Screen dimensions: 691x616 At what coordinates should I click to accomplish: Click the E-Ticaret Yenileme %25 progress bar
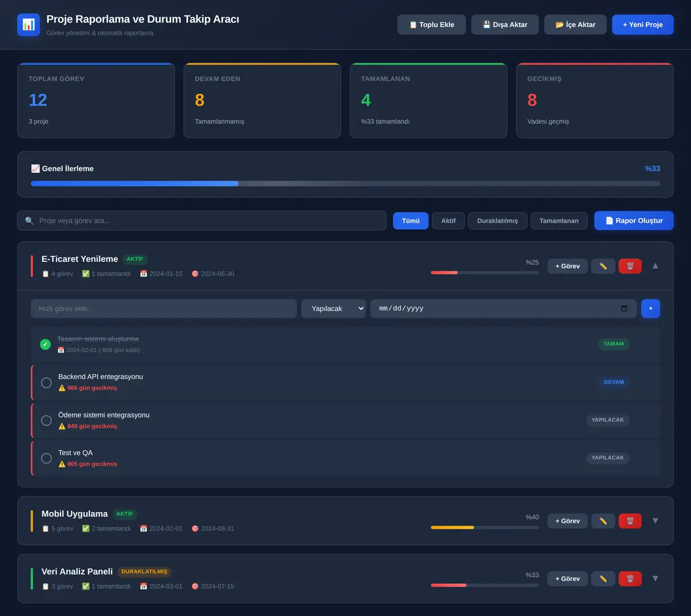point(485,272)
